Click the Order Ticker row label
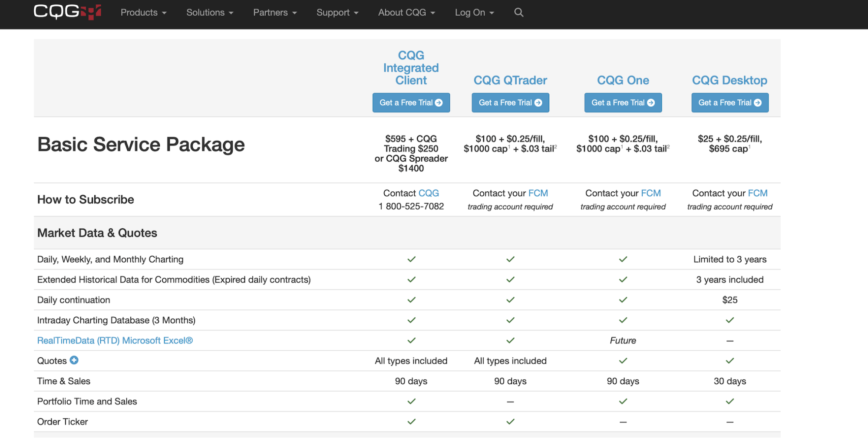The width and height of the screenshot is (868, 438). 63,422
